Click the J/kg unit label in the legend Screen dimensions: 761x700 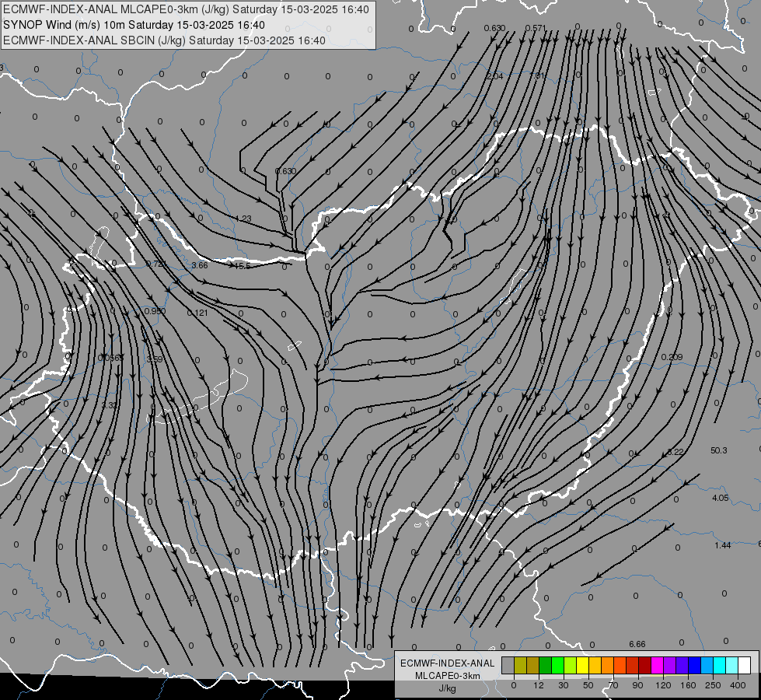click(447, 688)
